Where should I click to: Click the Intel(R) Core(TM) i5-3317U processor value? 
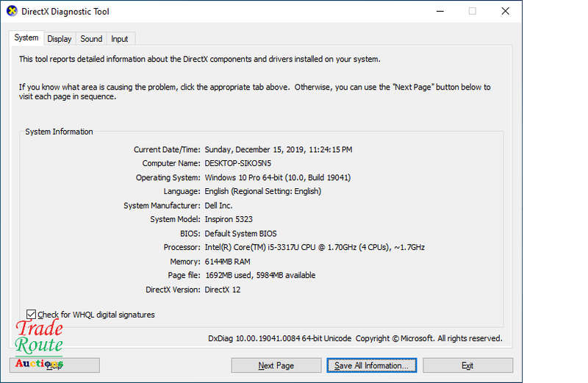pyautogui.click(x=315, y=248)
